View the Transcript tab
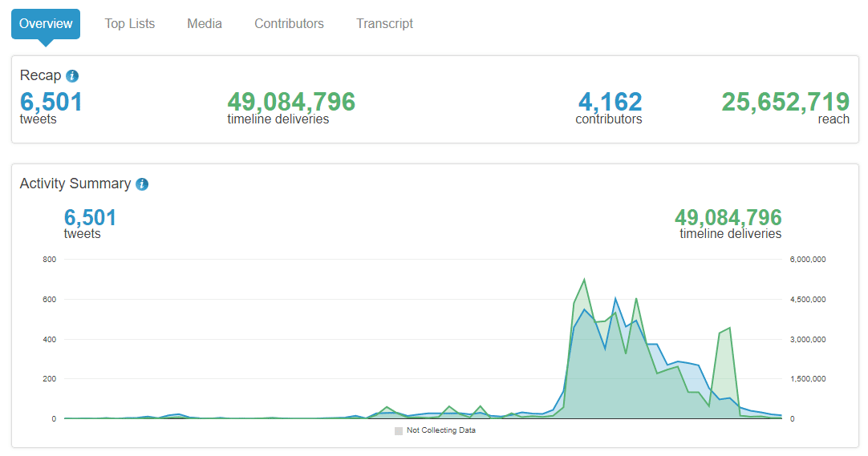 tap(384, 24)
